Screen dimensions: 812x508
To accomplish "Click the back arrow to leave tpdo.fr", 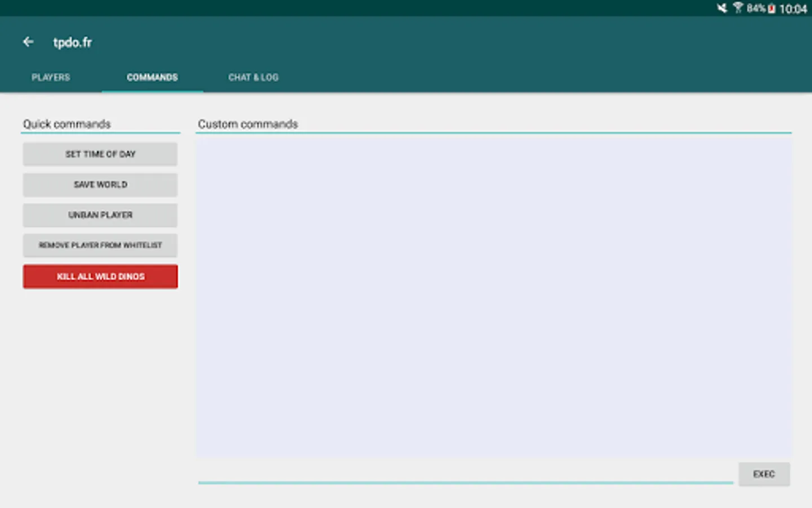I will [28, 42].
